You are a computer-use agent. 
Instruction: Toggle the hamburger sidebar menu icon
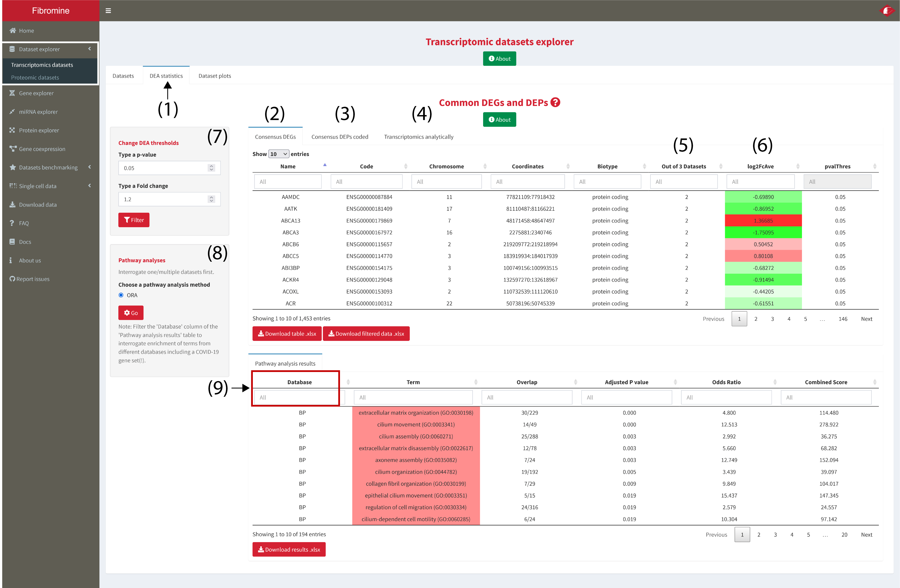pyautogui.click(x=108, y=11)
